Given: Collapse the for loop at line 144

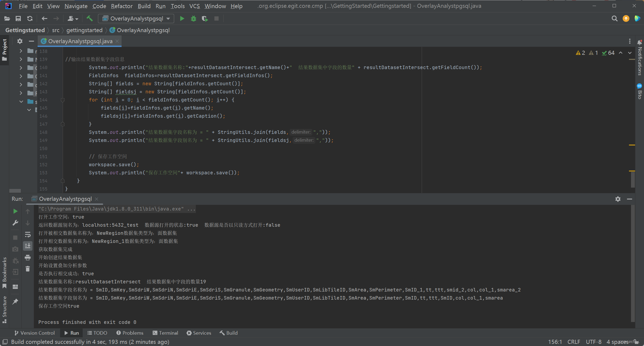Looking at the screenshot, I should tap(63, 100).
